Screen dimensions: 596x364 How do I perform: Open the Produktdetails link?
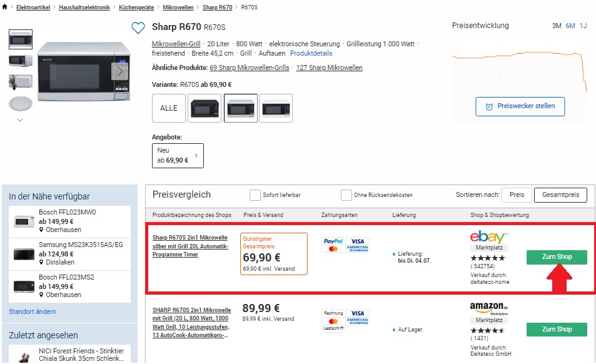(x=311, y=54)
